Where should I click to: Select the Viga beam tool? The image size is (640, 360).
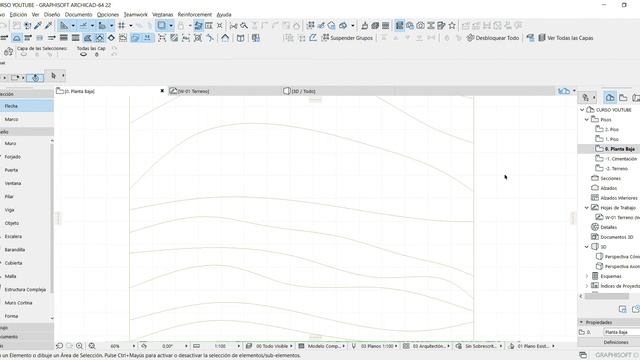click(x=25, y=210)
